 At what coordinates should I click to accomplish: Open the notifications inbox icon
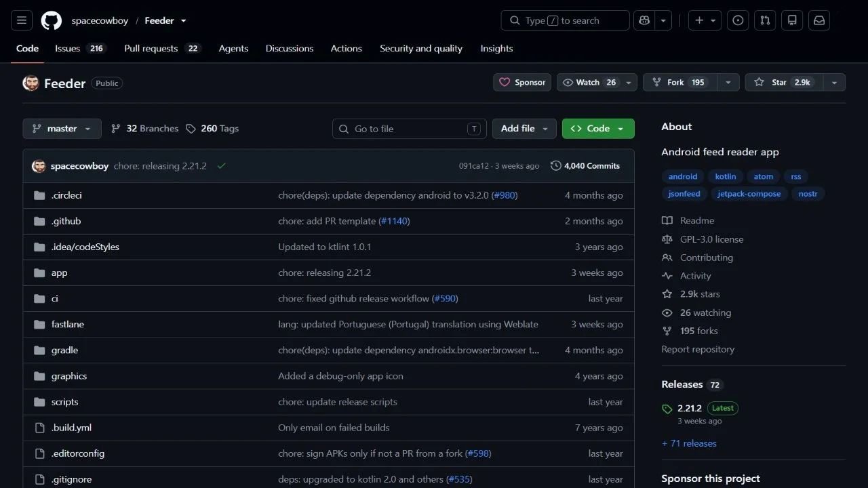(819, 20)
